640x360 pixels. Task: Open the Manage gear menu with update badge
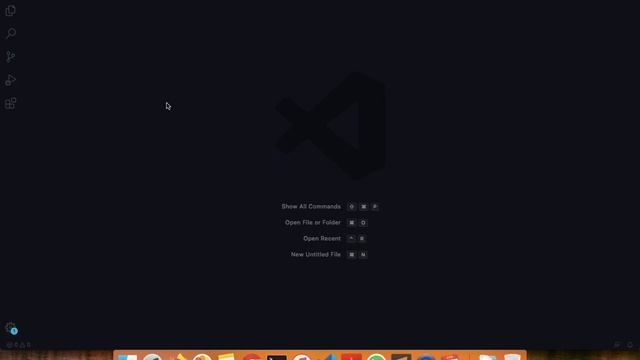(11, 328)
